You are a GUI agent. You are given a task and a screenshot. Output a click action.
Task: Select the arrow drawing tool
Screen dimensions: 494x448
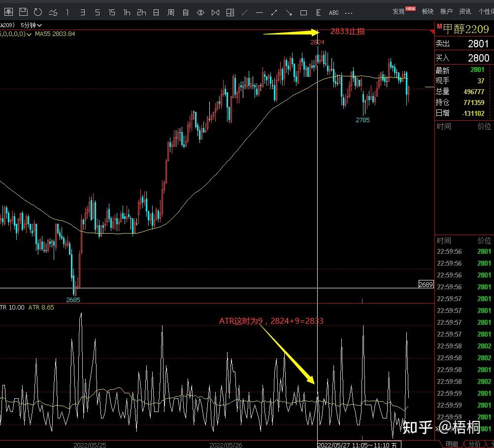pyautogui.click(x=289, y=13)
